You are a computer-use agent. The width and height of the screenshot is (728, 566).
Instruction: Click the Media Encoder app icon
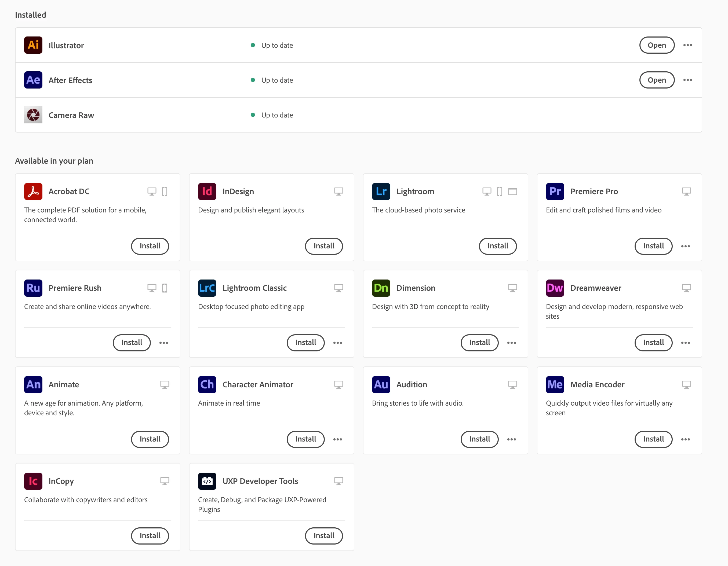pos(555,384)
